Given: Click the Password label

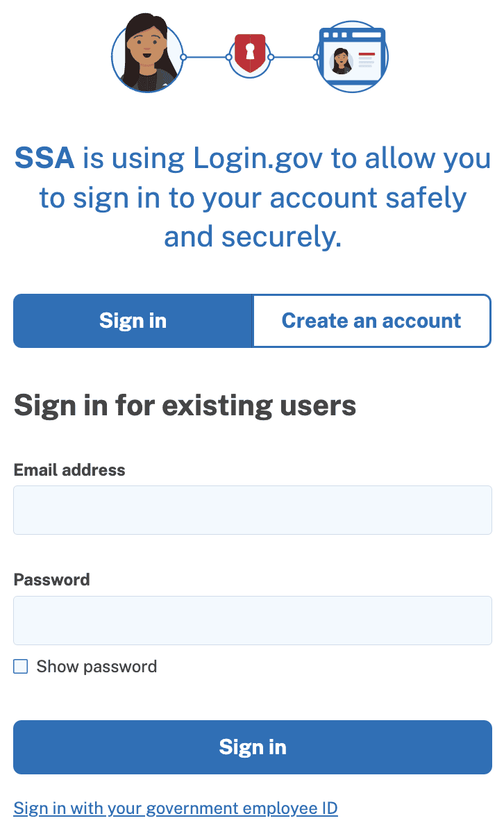Looking at the screenshot, I should pos(52,579).
